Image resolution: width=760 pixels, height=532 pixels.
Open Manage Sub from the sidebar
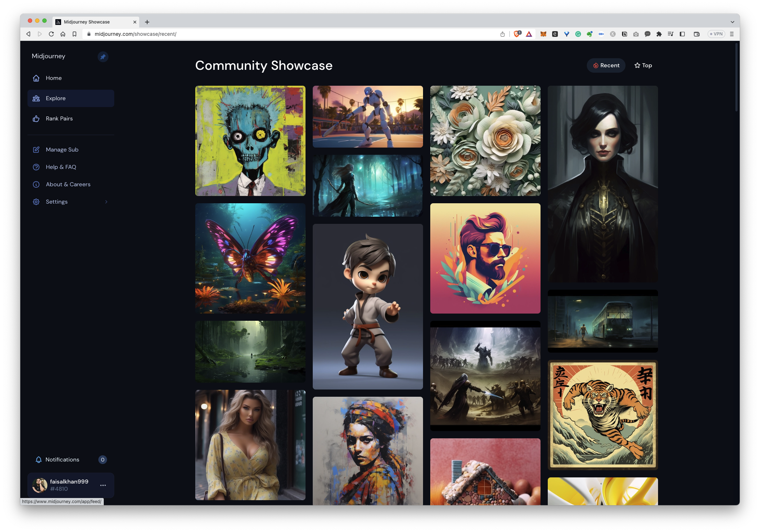(62, 150)
